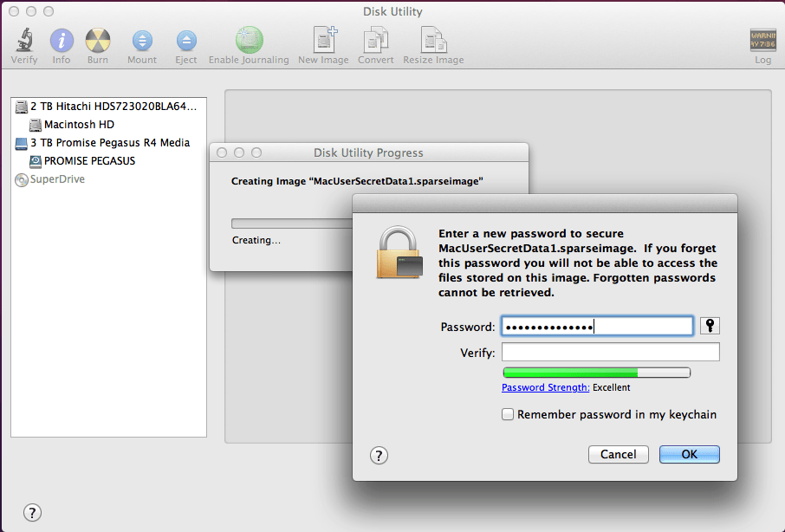Click the Verify password input field
Viewport: 785px width, 532px height.
610,352
